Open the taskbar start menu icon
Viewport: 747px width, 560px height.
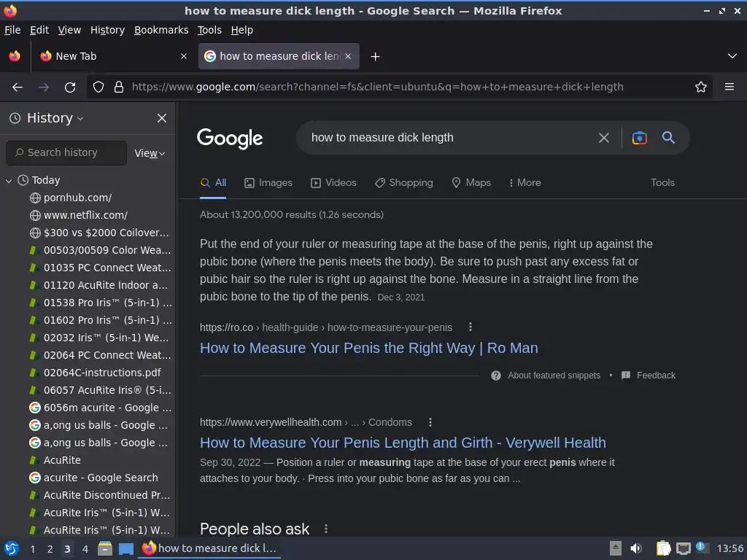12,548
